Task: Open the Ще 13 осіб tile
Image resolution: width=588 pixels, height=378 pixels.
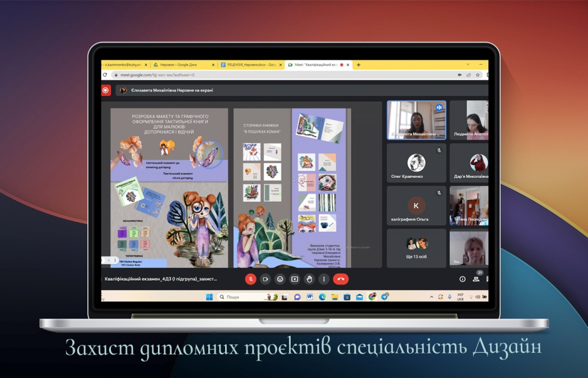Action: 416,249
